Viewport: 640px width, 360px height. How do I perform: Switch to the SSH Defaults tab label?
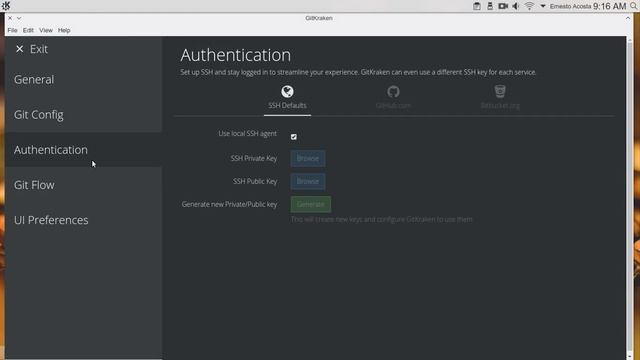(287, 105)
